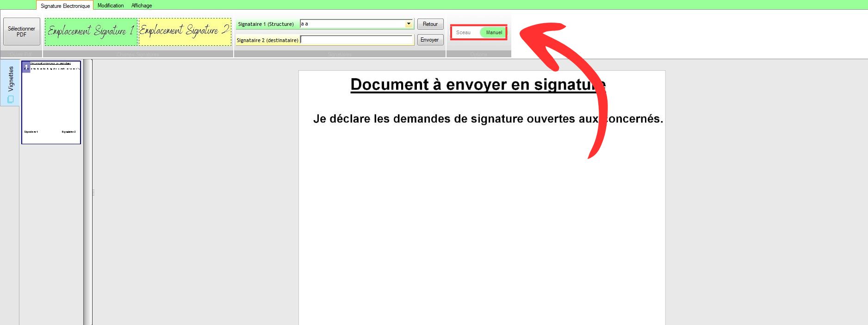Select the Manuel toggle option
This screenshot has height=325, width=868.
click(494, 32)
